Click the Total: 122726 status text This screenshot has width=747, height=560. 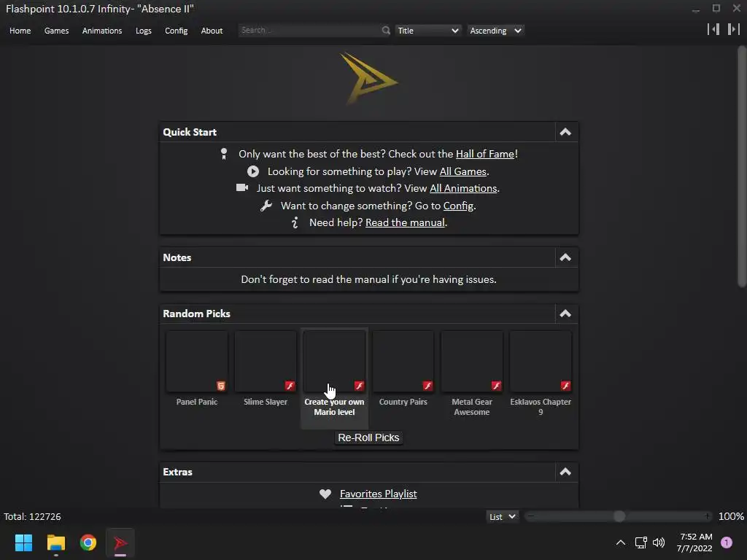coord(32,517)
